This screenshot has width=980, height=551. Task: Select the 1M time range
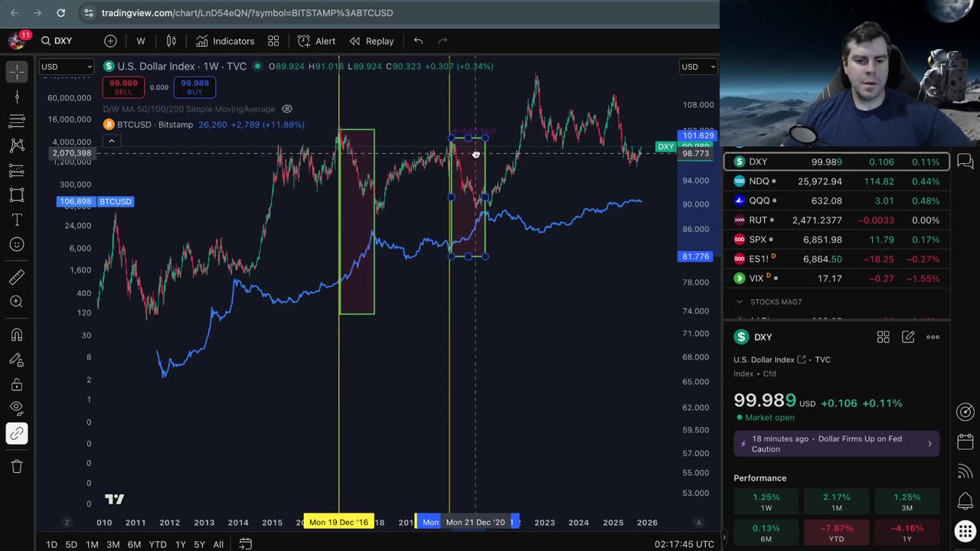pos(92,544)
